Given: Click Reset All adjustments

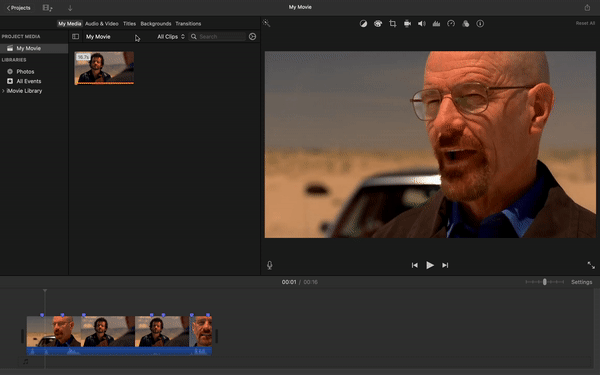Looking at the screenshot, I should pyautogui.click(x=585, y=23).
